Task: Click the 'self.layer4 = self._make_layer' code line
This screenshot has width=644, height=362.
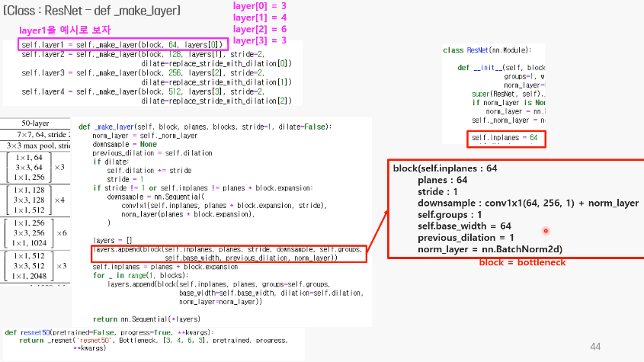Action: [143, 91]
